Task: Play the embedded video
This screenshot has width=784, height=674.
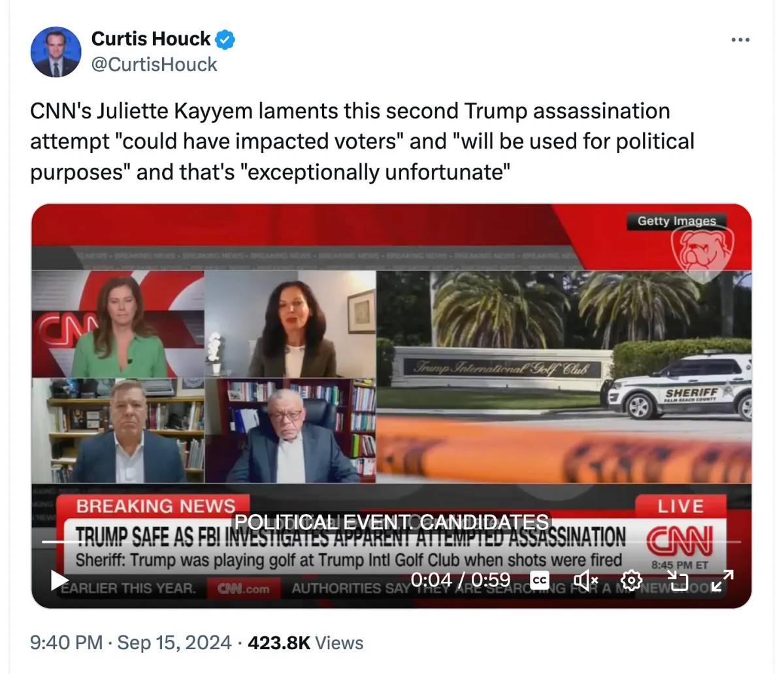Action: click(59, 579)
